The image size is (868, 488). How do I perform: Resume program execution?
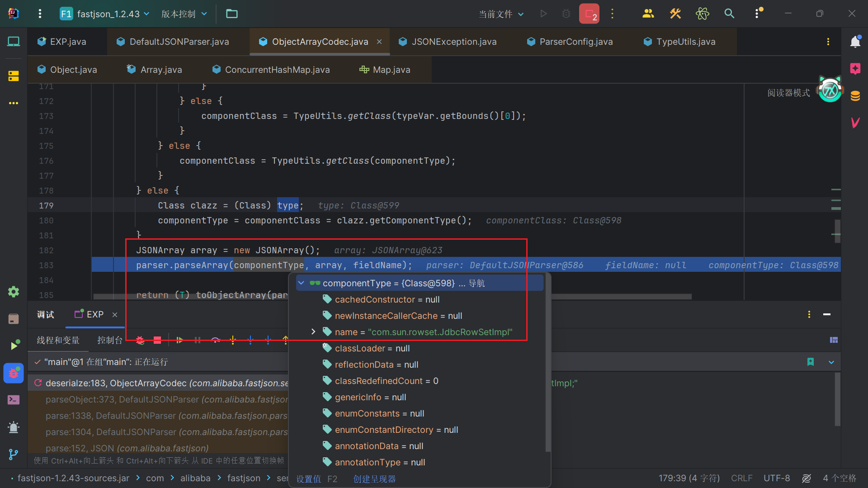[x=179, y=340]
